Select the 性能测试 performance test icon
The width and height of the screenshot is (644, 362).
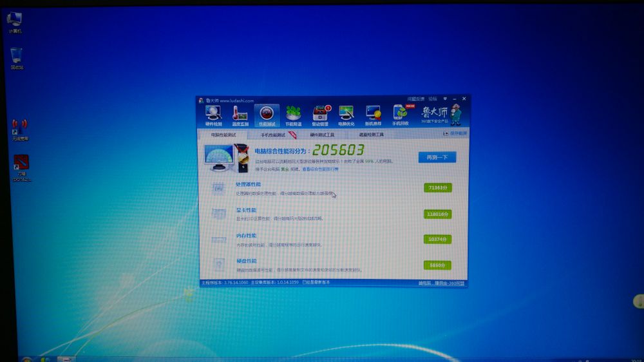point(267,115)
